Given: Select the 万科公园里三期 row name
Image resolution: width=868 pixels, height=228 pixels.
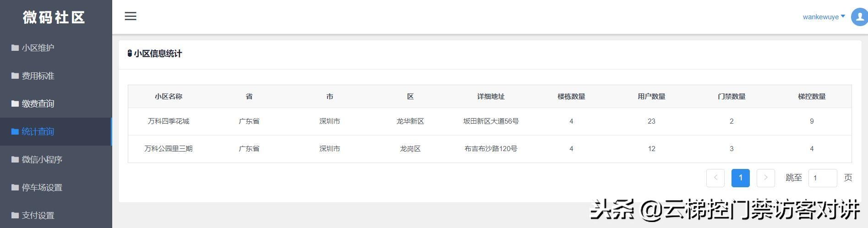Looking at the screenshot, I should pyautogui.click(x=169, y=149).
